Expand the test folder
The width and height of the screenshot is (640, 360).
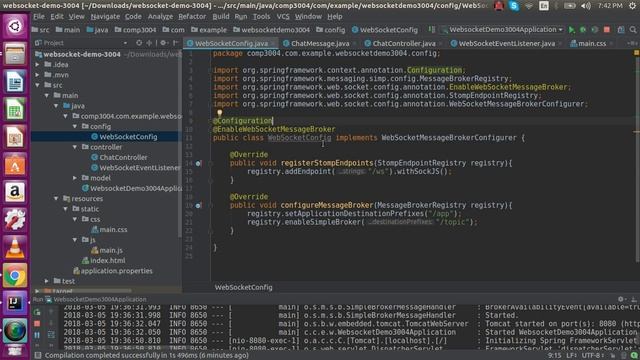pos(47,281)
